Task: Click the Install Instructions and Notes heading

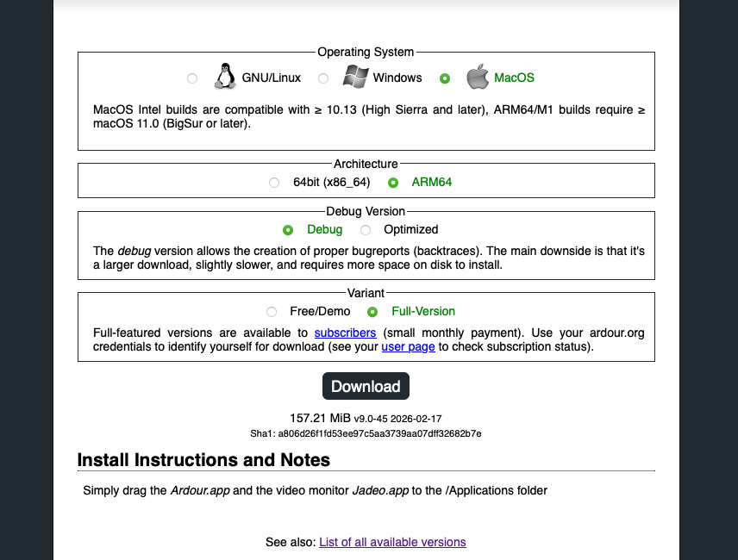Action: 203,460
